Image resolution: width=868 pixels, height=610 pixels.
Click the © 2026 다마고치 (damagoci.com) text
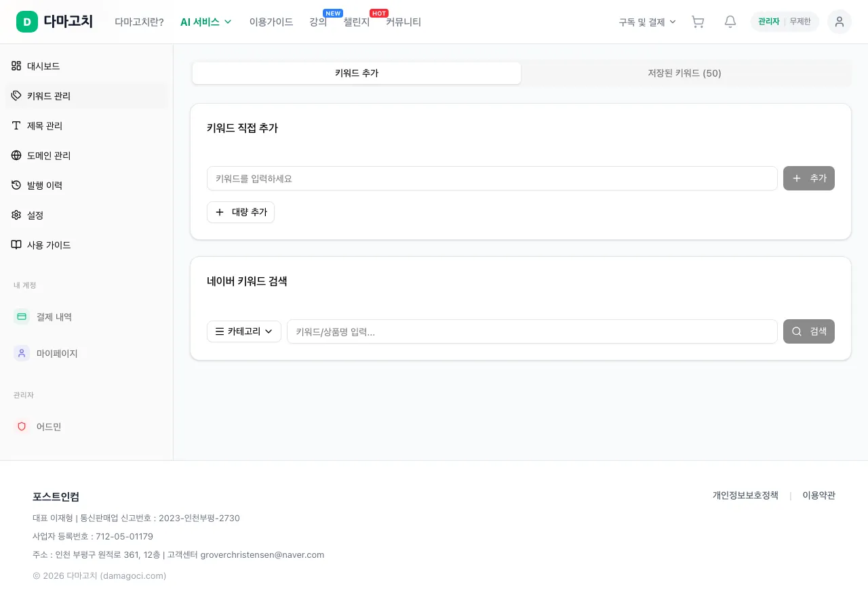tap(99, 575)
